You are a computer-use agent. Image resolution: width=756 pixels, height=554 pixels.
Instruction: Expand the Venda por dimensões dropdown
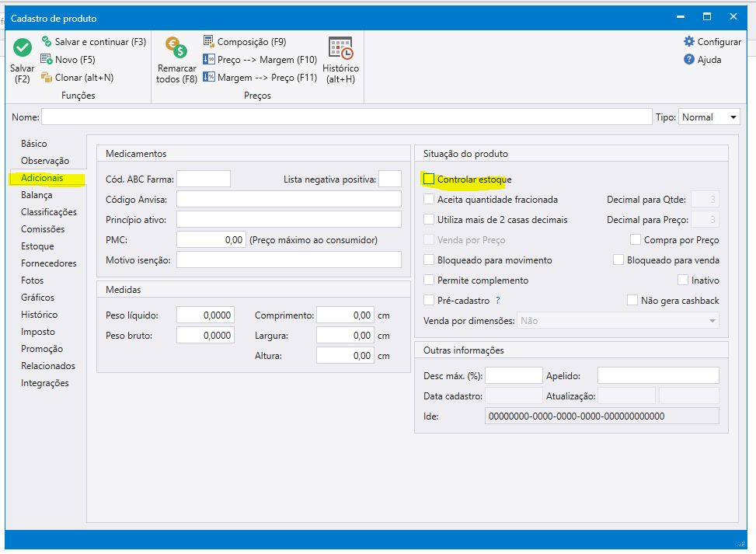click(712, 320)
